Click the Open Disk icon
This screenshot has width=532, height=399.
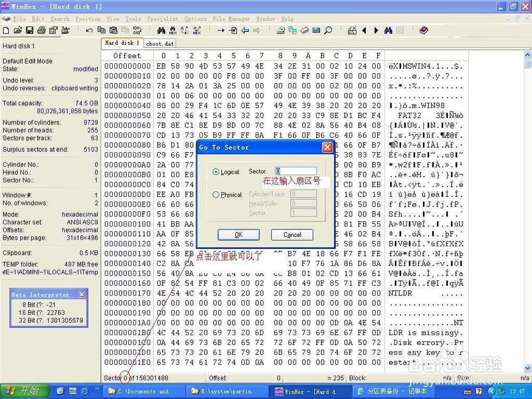280,30
